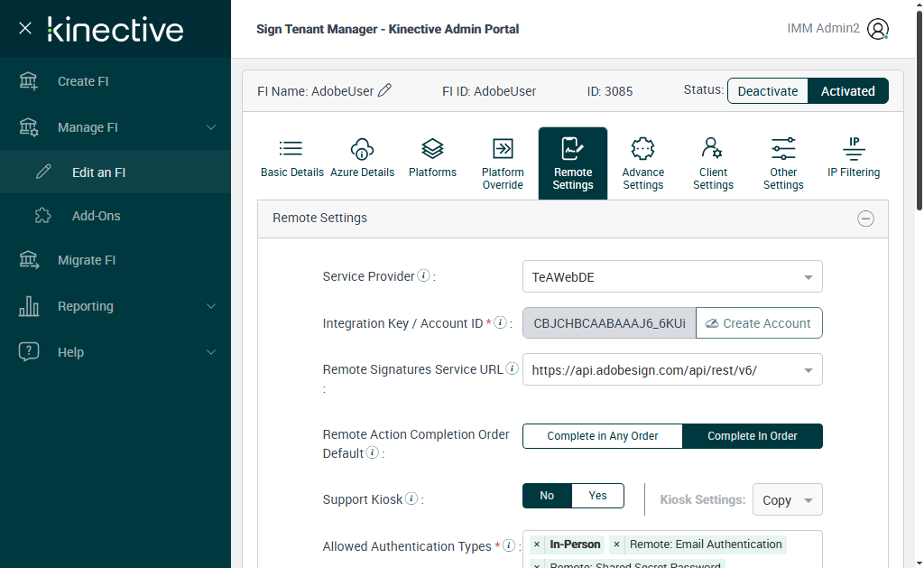This screenshot has width=924, height=568.
Task: Remove Remote: Email Authentication tag
Action: [x=616, y=545]
